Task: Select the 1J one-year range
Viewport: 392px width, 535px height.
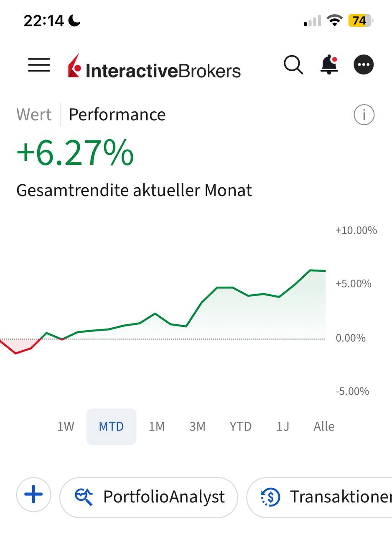Action: (x=283, y=426)
